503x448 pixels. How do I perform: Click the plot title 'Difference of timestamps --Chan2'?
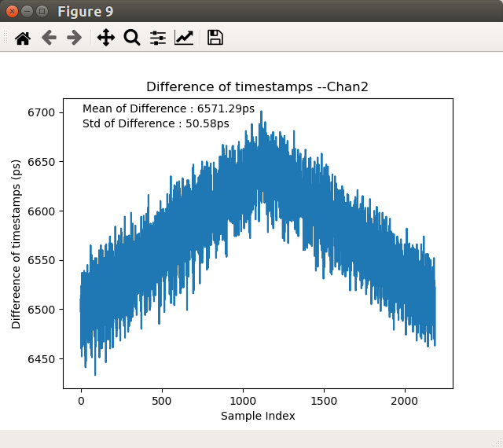tap(257, 87)
